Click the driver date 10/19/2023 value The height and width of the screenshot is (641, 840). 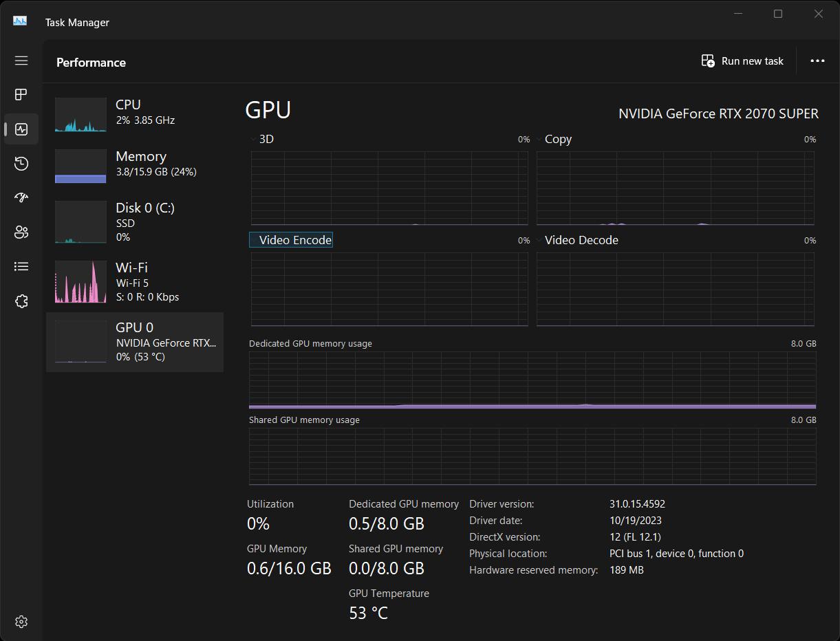coord(636,521)
